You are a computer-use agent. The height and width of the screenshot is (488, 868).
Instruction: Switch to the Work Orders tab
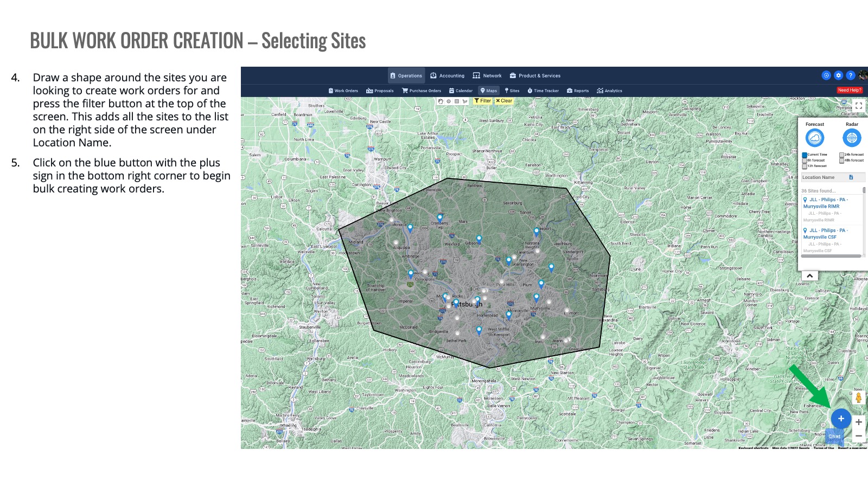pos(343,91)
